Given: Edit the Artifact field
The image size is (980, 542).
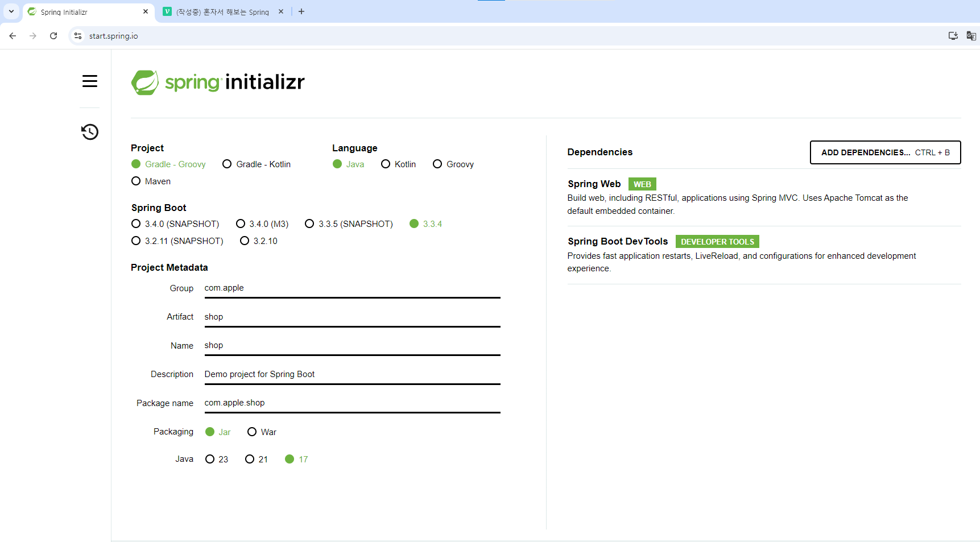Looking at the screenshot, I should 353,317.
